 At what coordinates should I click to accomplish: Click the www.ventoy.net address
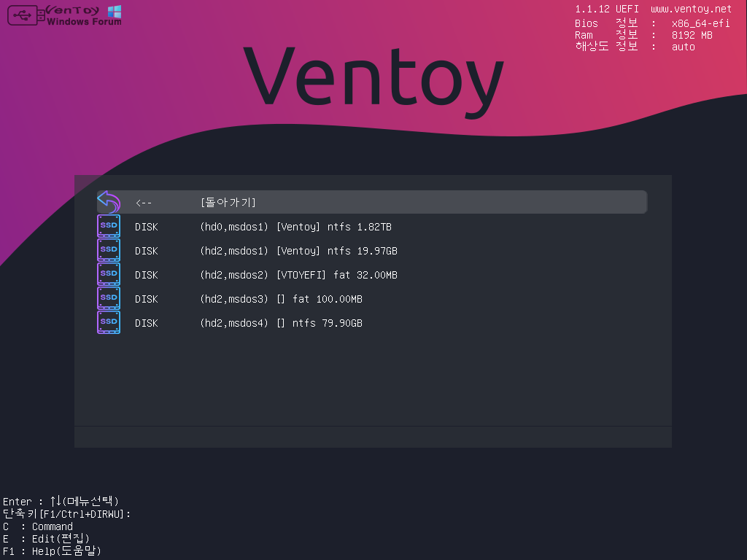tap(692, 9)
